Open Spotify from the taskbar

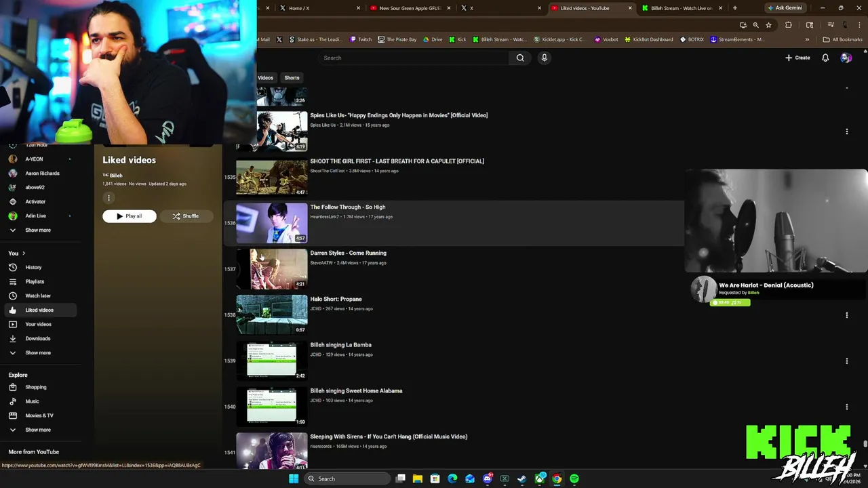pos(574,479)
